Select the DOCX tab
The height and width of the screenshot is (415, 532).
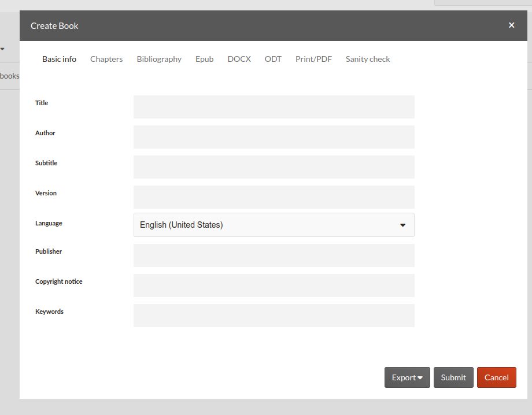(239, 59)
